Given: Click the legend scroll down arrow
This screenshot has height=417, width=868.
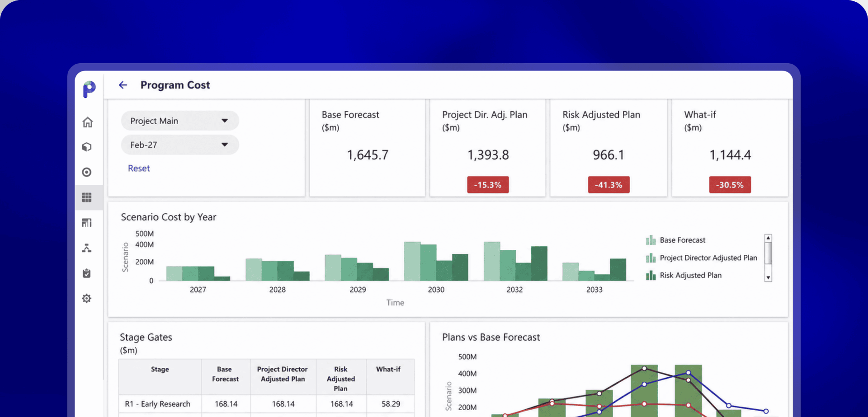Looking at the screenshot, I should (768, 278).
